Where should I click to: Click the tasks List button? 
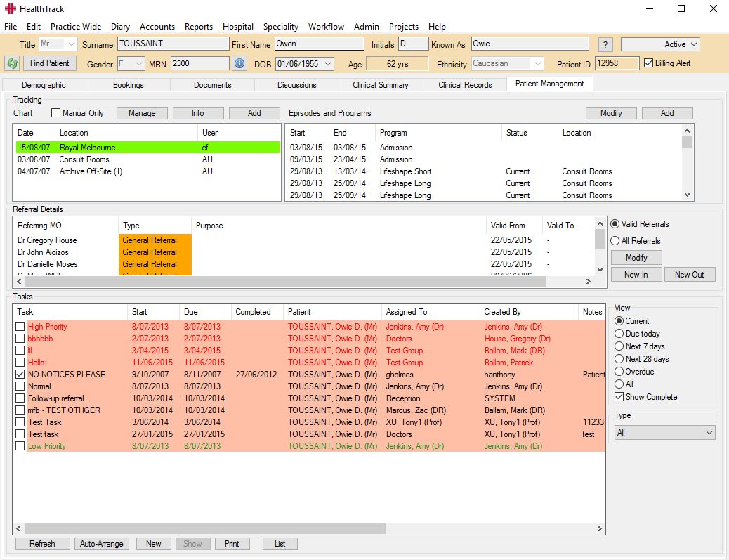(x=280, y=544)
